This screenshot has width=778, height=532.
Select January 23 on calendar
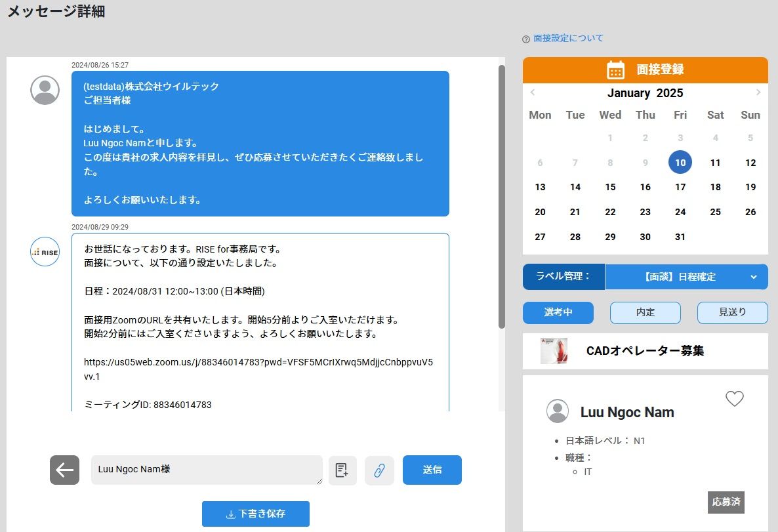coord(645,212)
